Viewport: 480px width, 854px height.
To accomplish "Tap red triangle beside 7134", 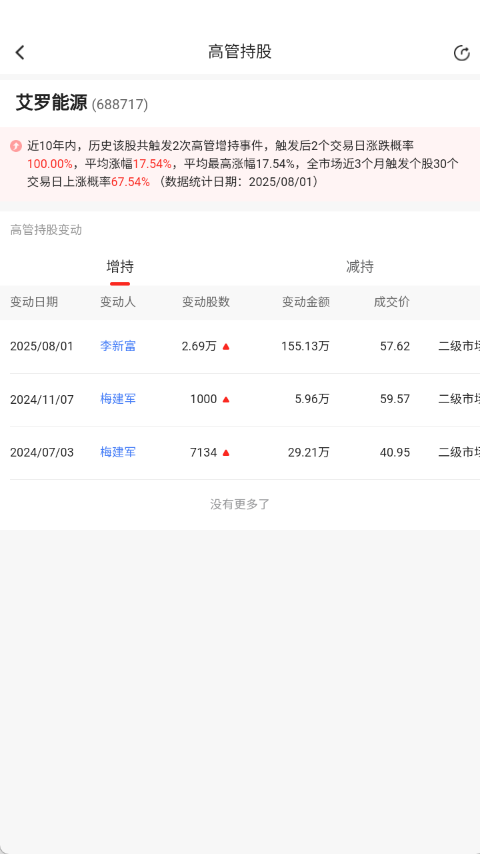I will pos(226,453).
